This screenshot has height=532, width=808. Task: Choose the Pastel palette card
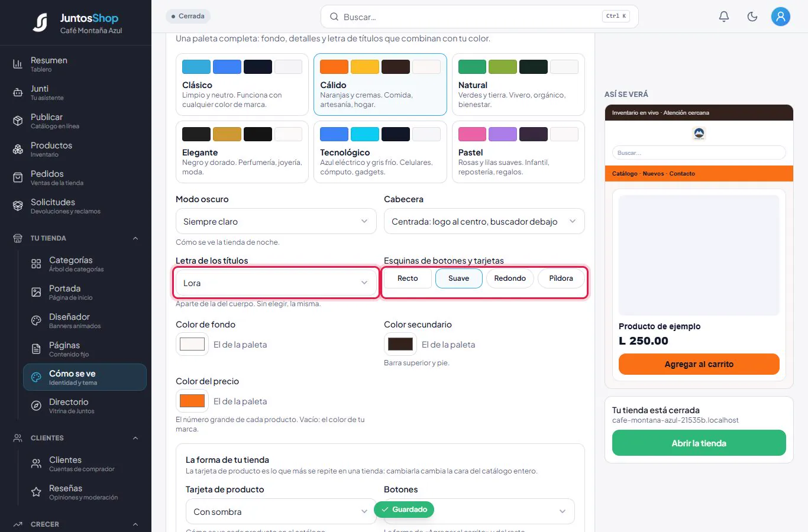click(x=518, y=152)
